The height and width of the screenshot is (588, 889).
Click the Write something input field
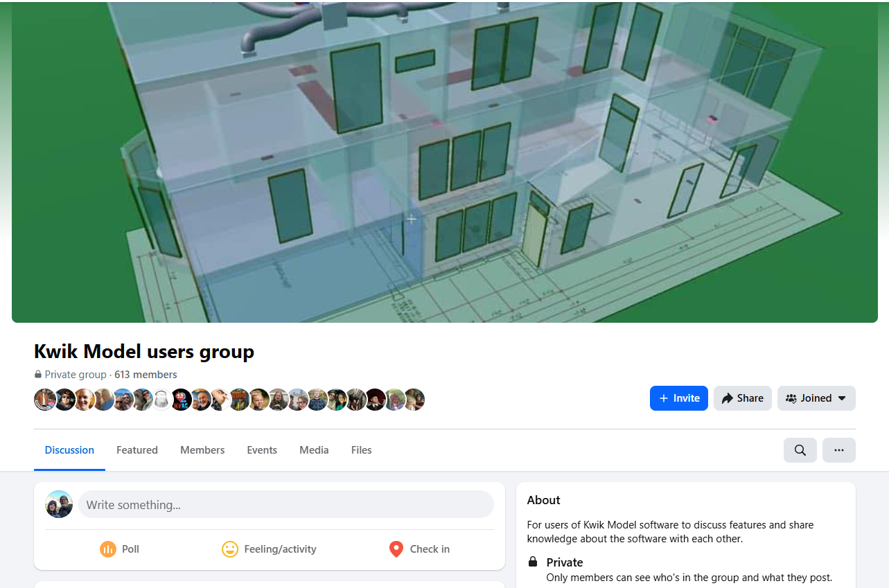point(286,505)
